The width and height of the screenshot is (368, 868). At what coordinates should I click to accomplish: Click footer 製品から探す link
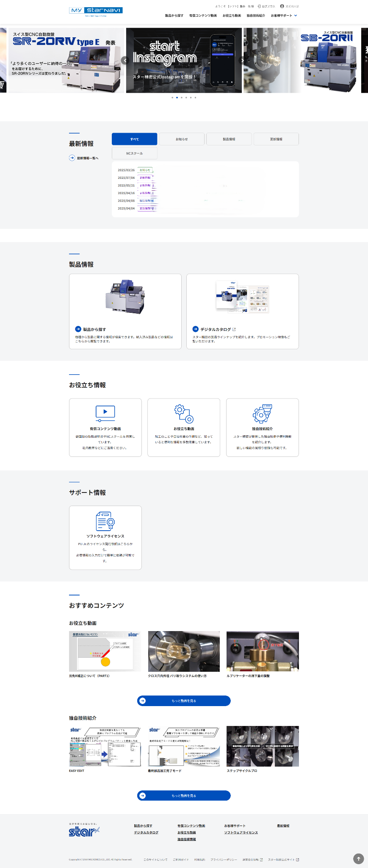click(143, 826)
